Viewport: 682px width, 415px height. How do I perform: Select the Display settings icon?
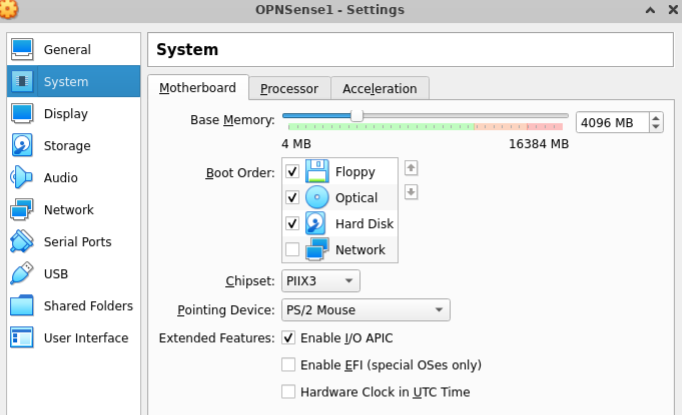(x=22, y=114)
